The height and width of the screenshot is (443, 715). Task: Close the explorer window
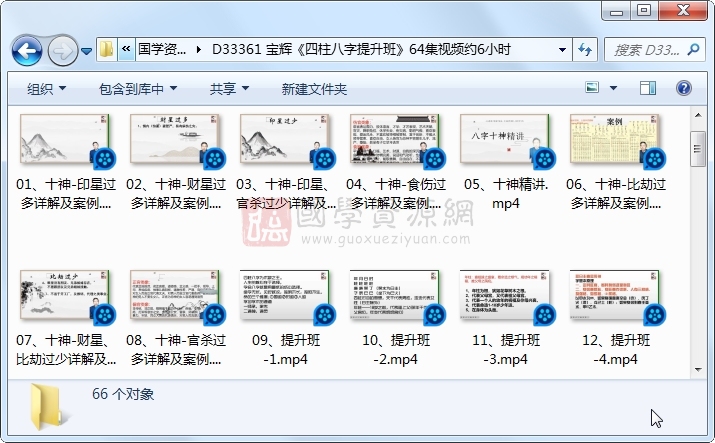[x=683, y=10]
